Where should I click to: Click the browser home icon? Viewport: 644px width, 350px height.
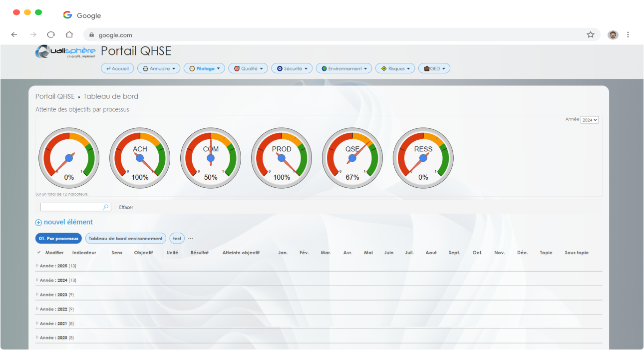tap(69, 34)
